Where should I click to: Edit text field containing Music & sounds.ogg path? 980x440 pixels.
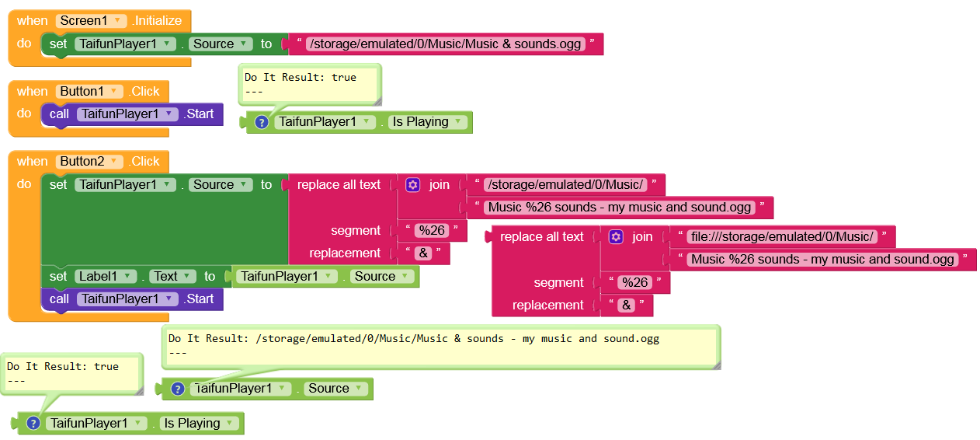445,44
